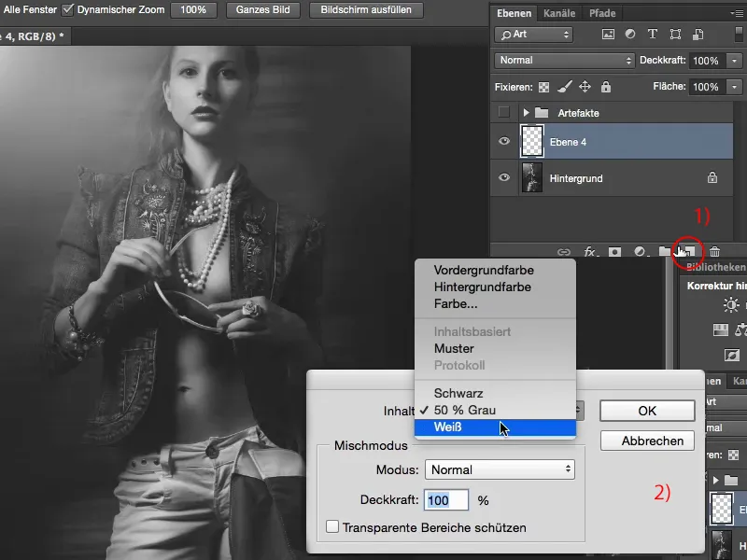
Task: Click the Artefakte group name
Action: [578, 113]
